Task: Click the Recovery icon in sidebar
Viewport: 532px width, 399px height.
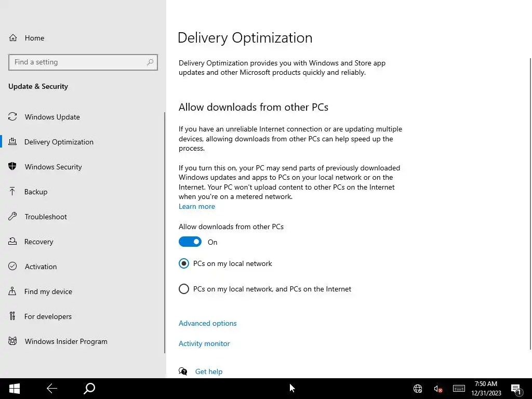Action: (12, 241)
